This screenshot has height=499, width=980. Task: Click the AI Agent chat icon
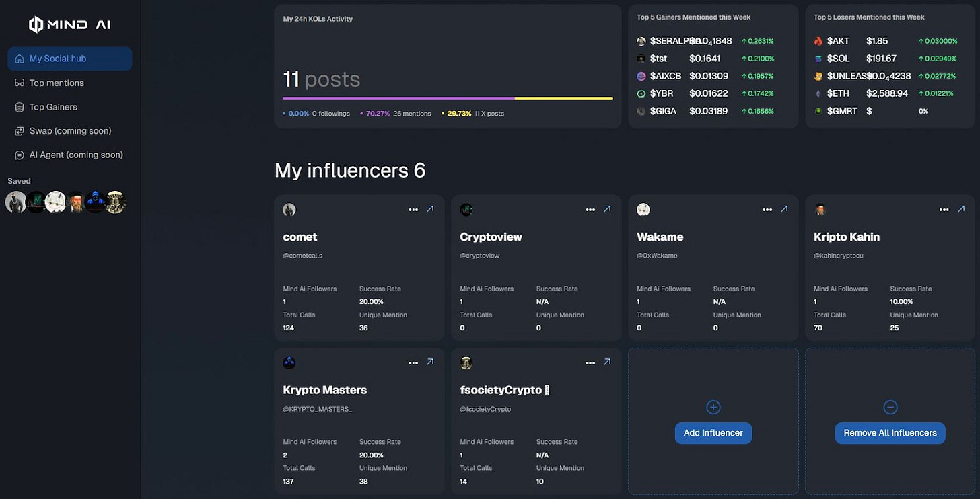tap(19, 155)
